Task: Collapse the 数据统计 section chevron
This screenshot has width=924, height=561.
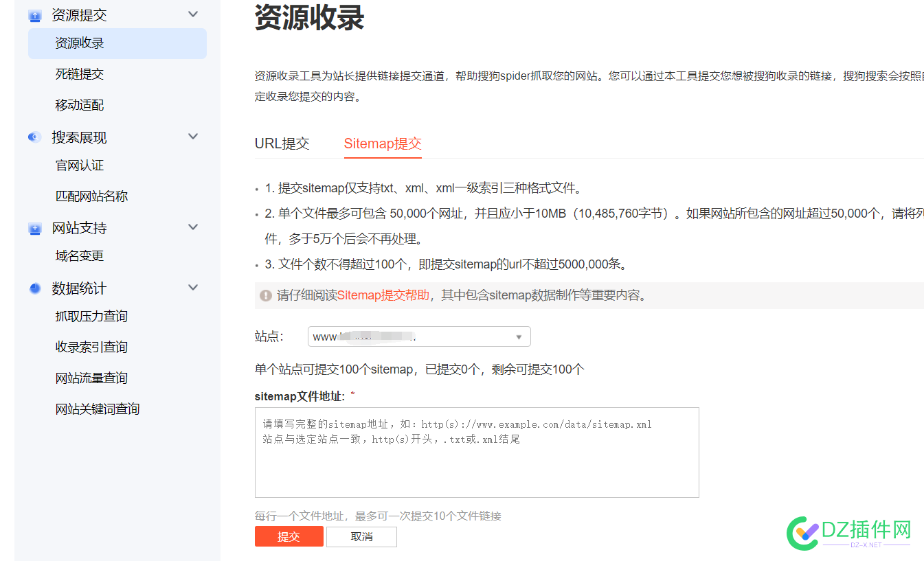Action: click(x=193, y=288)
